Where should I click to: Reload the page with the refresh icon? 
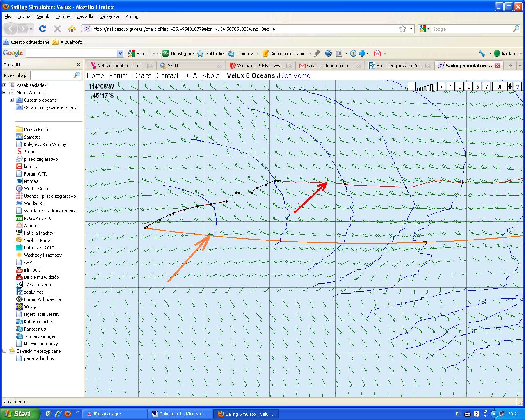point(43,29)
